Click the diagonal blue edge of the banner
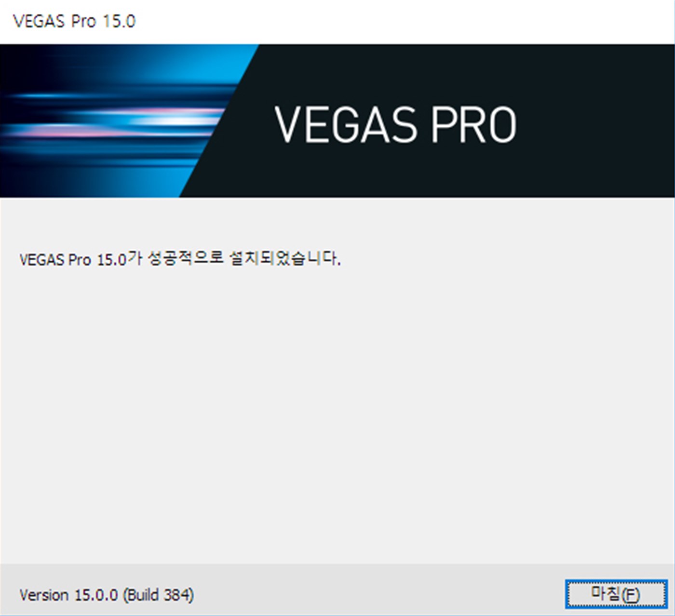This screenshot has height=616, width=675. click(x=219, y=121)
